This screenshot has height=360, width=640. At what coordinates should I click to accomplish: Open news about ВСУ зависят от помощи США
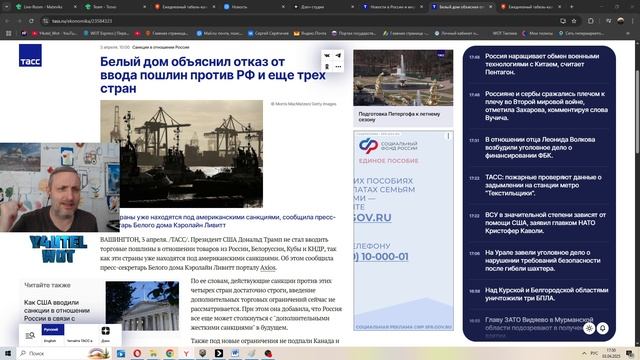(545, 222)
